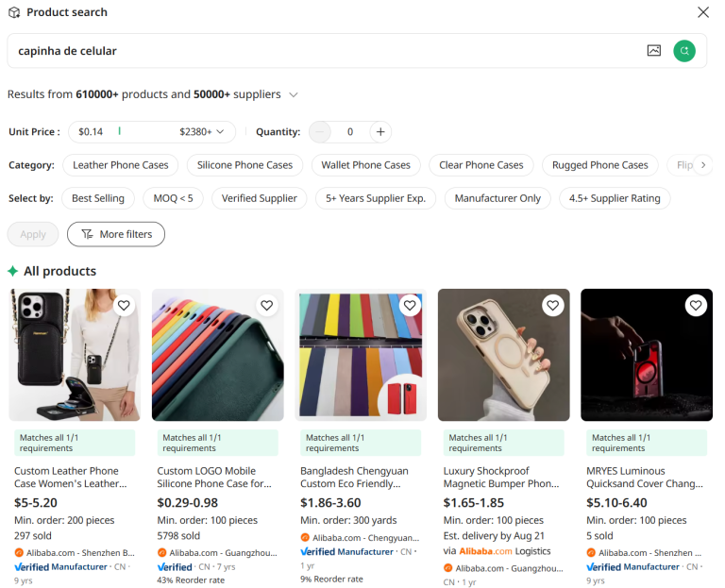Toggle the Manufacturer Only filter
Image resolution: width=725 pixels, height=588 pixels.
click(x=497, y=198)
